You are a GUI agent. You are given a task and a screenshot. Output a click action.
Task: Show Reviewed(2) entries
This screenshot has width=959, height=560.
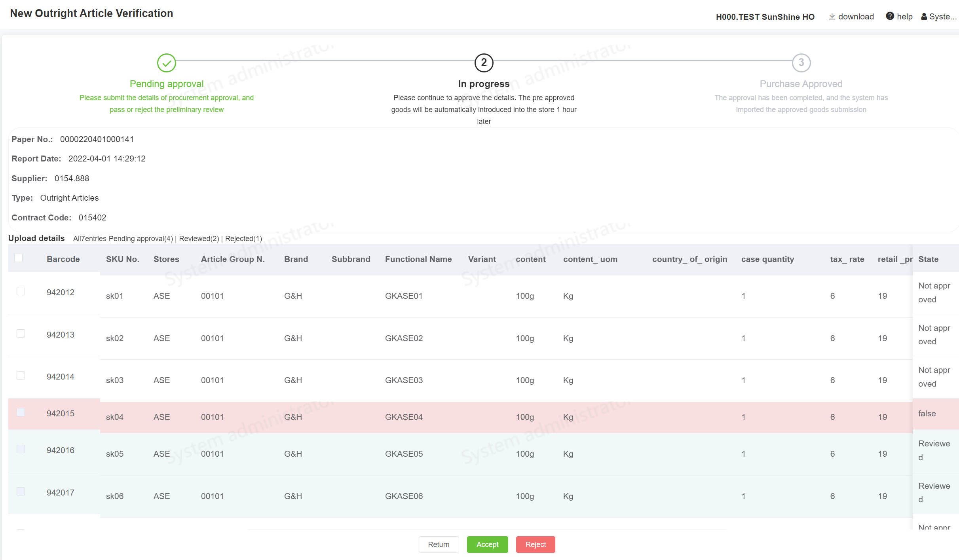199,239
